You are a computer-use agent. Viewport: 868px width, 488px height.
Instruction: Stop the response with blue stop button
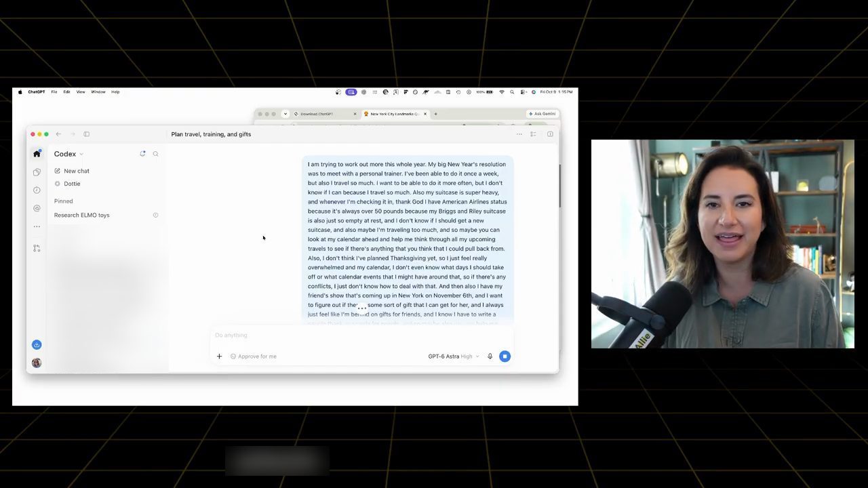(505, 357)
